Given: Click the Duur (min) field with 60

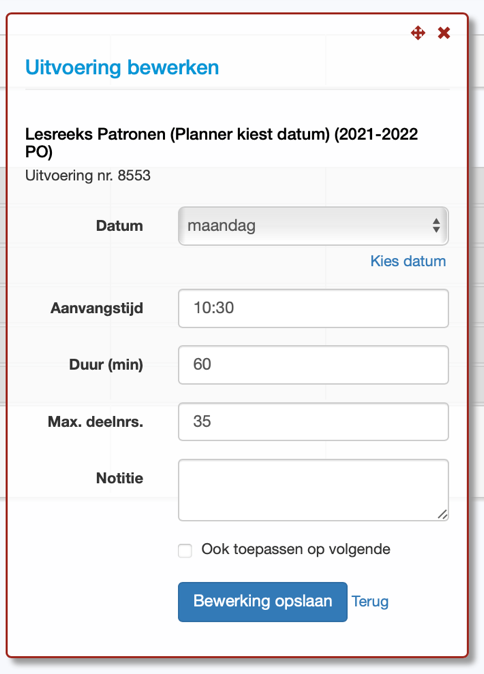Looking at the screenshot, I should (x=313, y=365).
